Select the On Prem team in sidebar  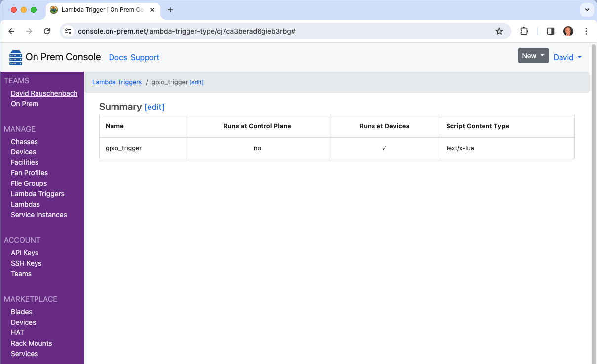click(25, 104)
